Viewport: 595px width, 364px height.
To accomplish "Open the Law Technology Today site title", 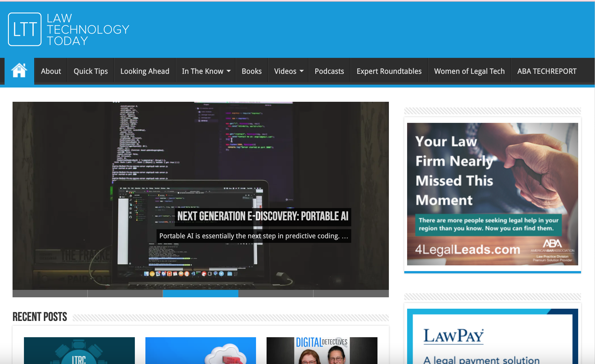I will [88, 30].
